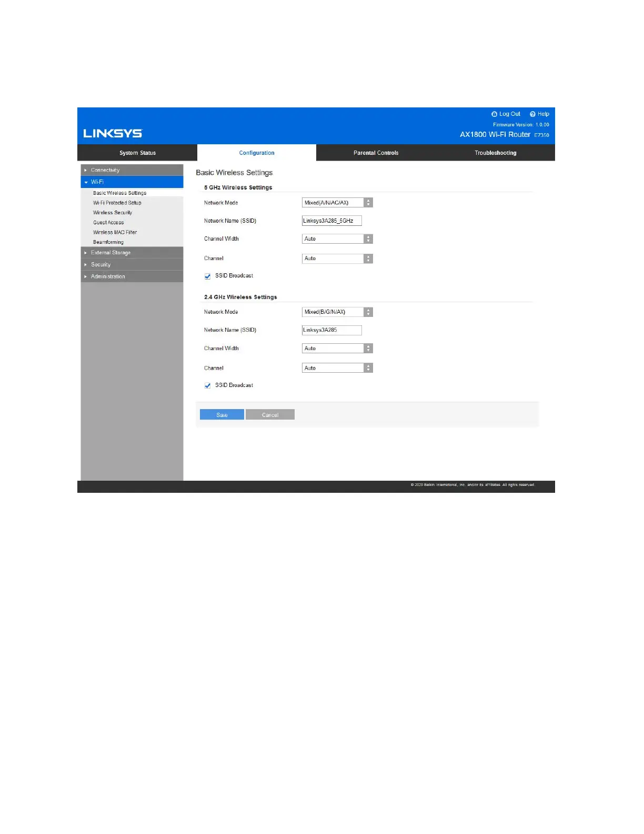Open the Guest Access page

coord(108,223)
